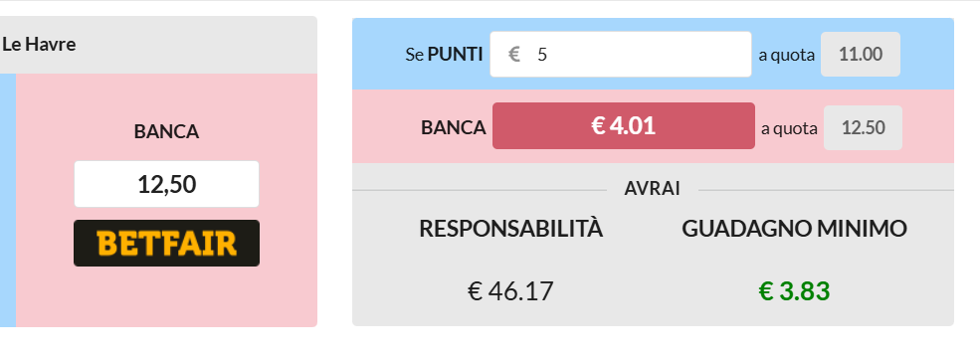Select the lay odds field showing 12.50
This screenshot has width=980, height=360.
coord(863,128)
